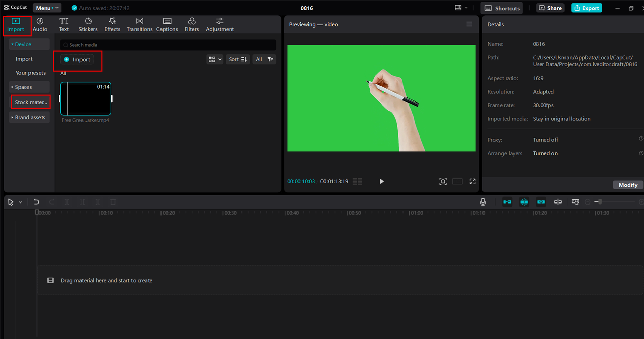Open the Captions tab
Viewport: 644px width, 339px height.
[x=167, y=25]
